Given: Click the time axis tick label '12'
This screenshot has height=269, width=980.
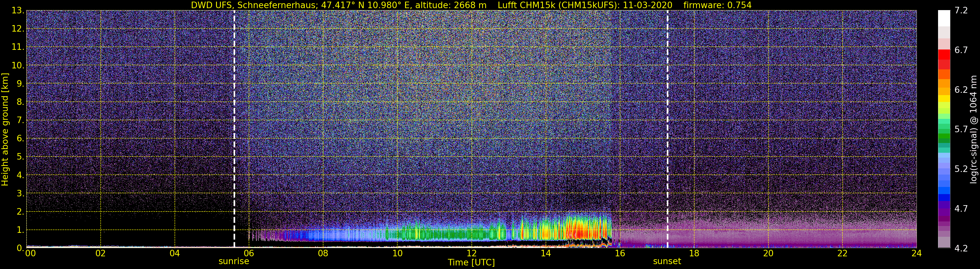Looking at the screenshot, I should click(471, 253).
